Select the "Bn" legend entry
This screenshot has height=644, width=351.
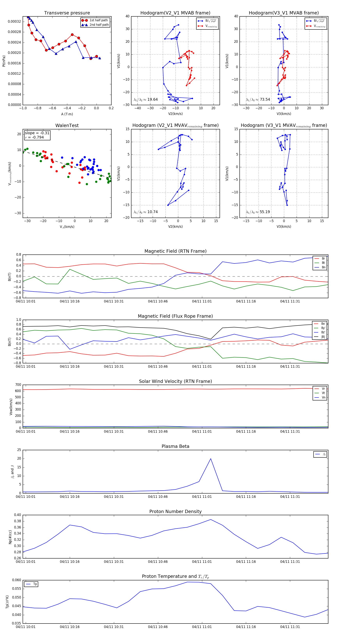coord(320,267)
